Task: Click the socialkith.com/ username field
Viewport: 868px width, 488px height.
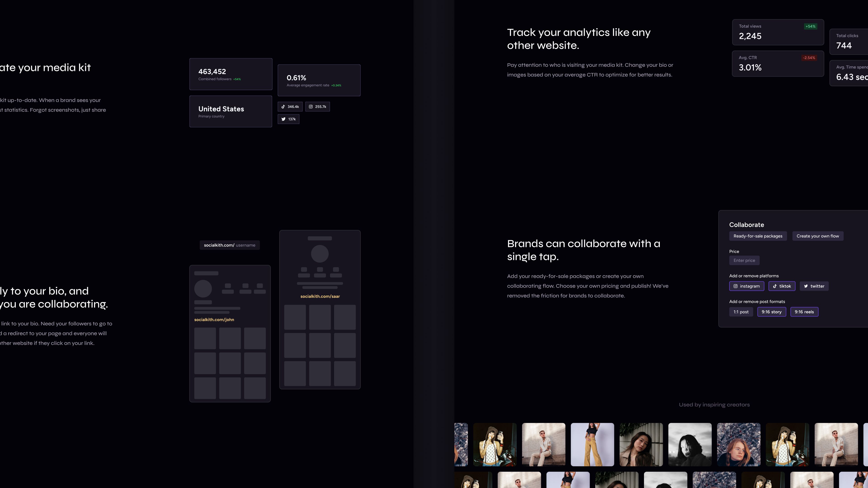Action: [x=230, y=245]
